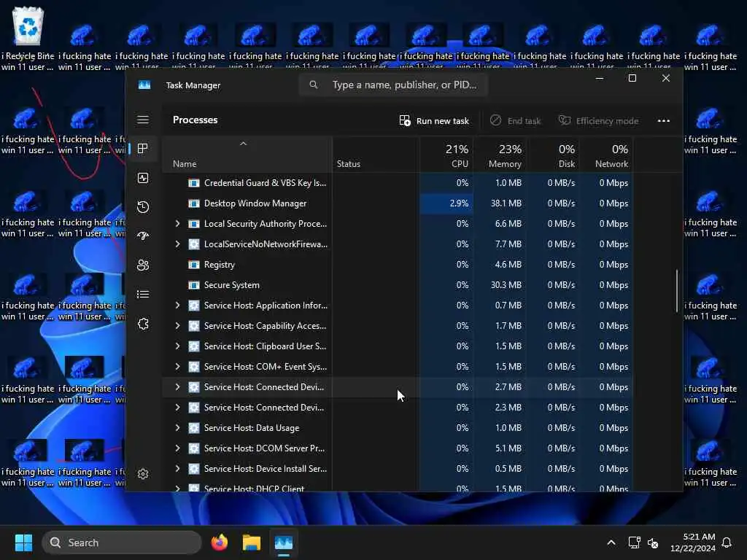Select Service Host: Data Usage row text
Image resolution: width=747 pixels, height=560 pixels.
click(x=252, y=427)
